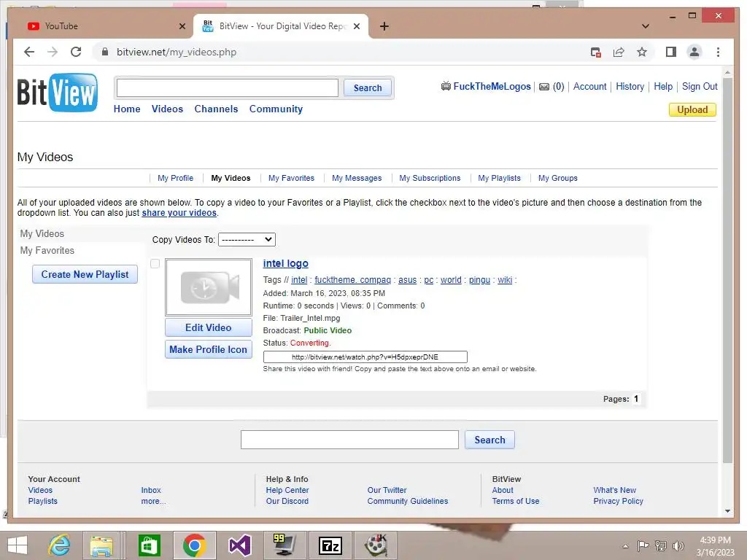Image resolution: width=747 pixels, height=560 pixels.
Task: Click the film reel app in taskbar
Action: coord(376,545)
